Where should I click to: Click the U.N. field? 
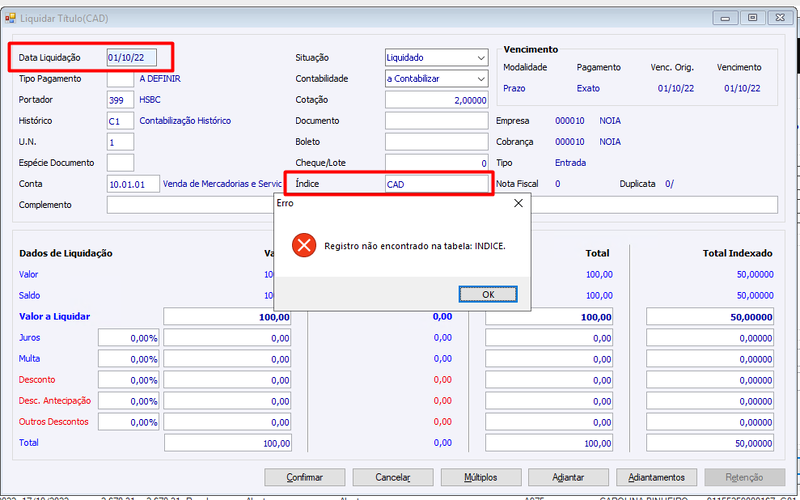click(x=120, y=142)
